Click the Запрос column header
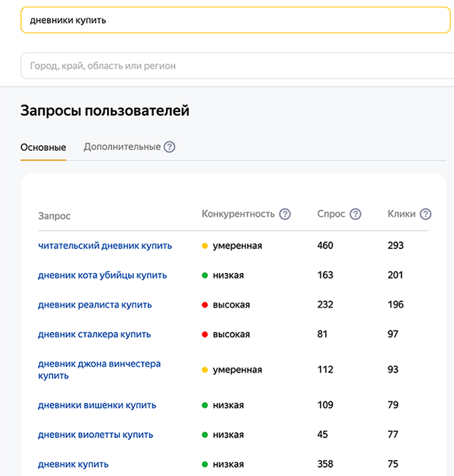Viewport: 454px width, 476px height. (x=54, y=216)
